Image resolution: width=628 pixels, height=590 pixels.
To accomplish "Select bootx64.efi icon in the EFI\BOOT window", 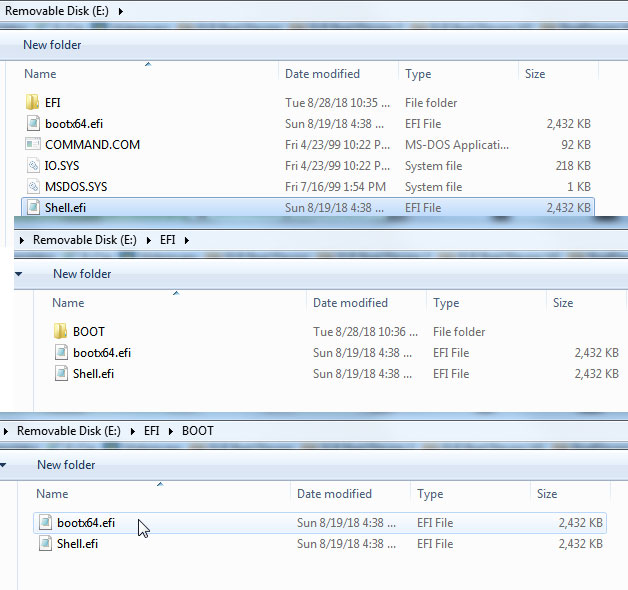I will pyautogui.click(x=45, y=522).
